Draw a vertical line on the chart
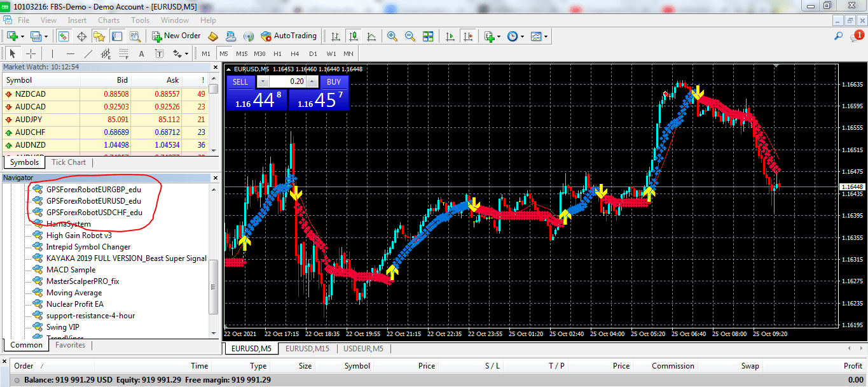868x387 pixels. pyautogui.click(x=52, y=53)
